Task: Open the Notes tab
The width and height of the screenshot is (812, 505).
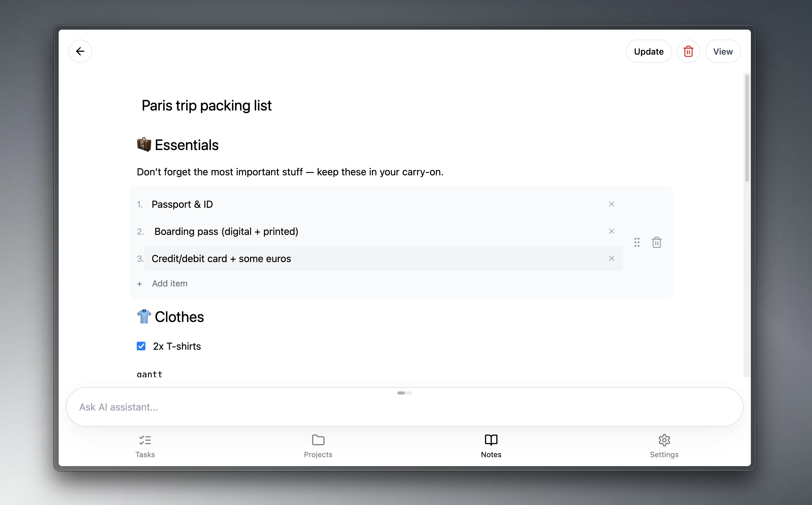Action: point(491,446)
